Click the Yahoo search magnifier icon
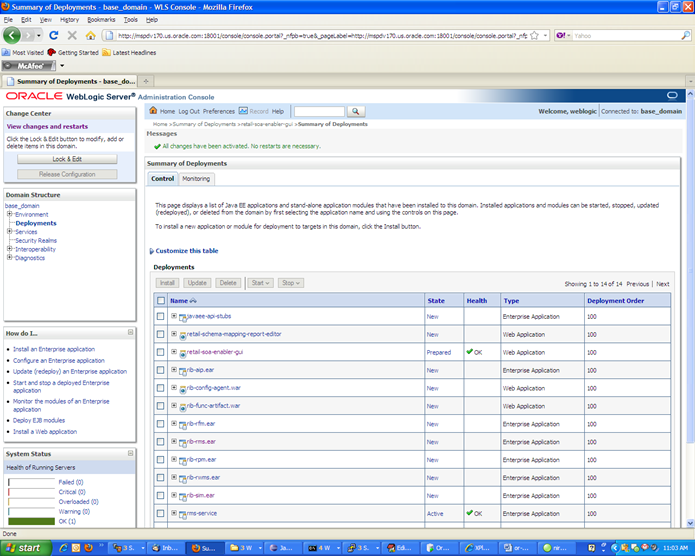The width and height of the screenshot is (696, 557). click(686, 36)
